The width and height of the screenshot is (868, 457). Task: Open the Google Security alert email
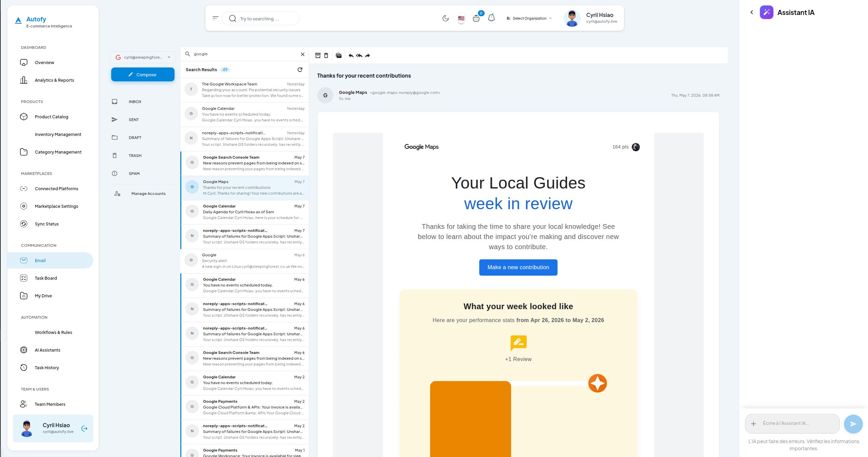245,261
